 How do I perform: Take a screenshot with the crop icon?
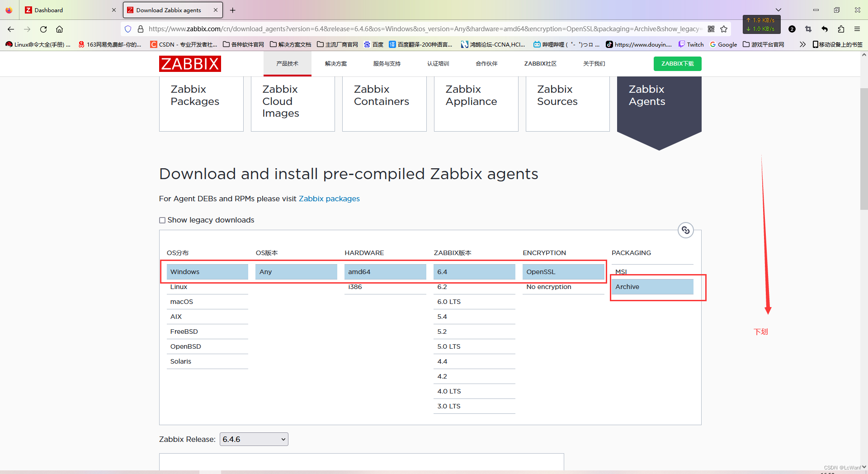pos(808,29)
